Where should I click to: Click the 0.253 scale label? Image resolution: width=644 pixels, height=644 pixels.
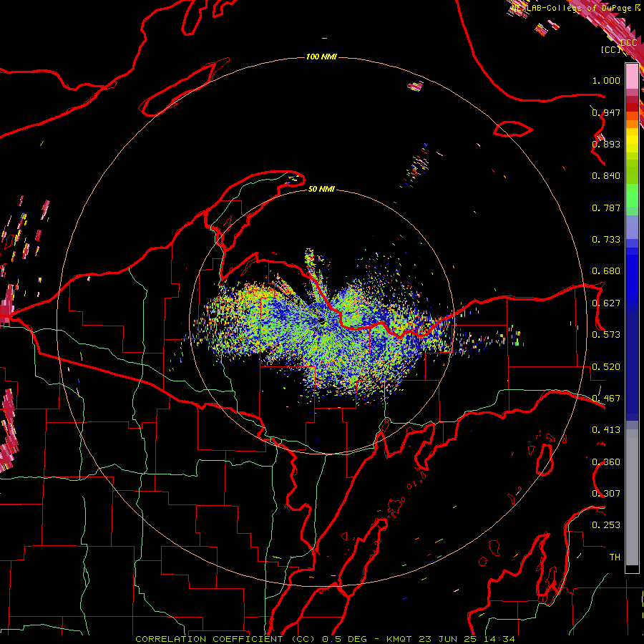[x=606, y=525]
